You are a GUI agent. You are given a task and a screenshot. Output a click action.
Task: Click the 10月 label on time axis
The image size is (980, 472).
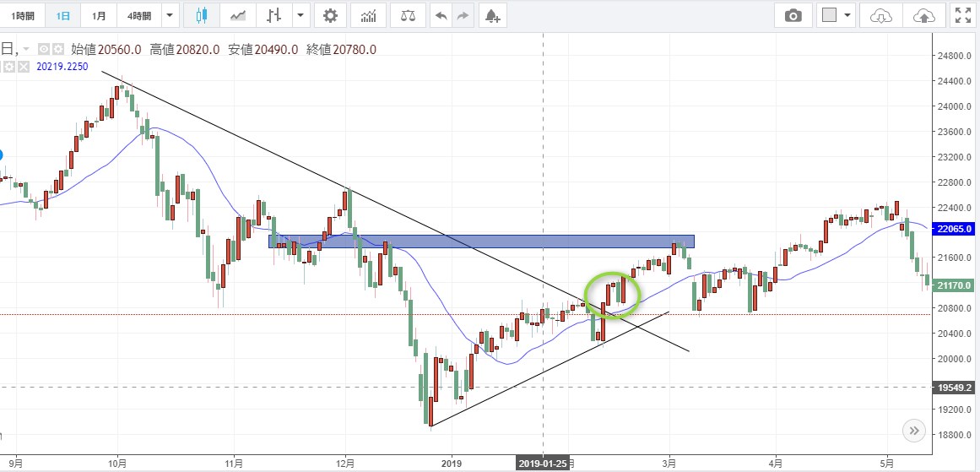pyautogui.click(x=117, y=464)
